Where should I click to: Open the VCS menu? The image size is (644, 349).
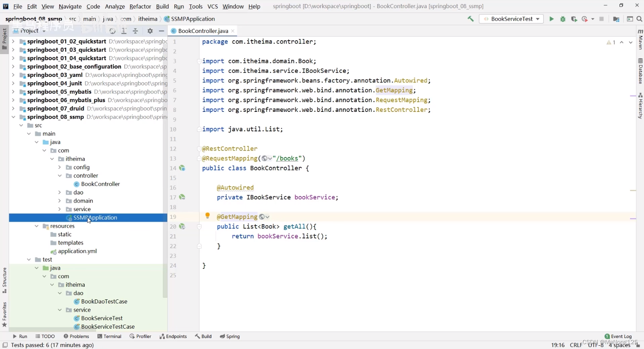click(x=212, y=7)
